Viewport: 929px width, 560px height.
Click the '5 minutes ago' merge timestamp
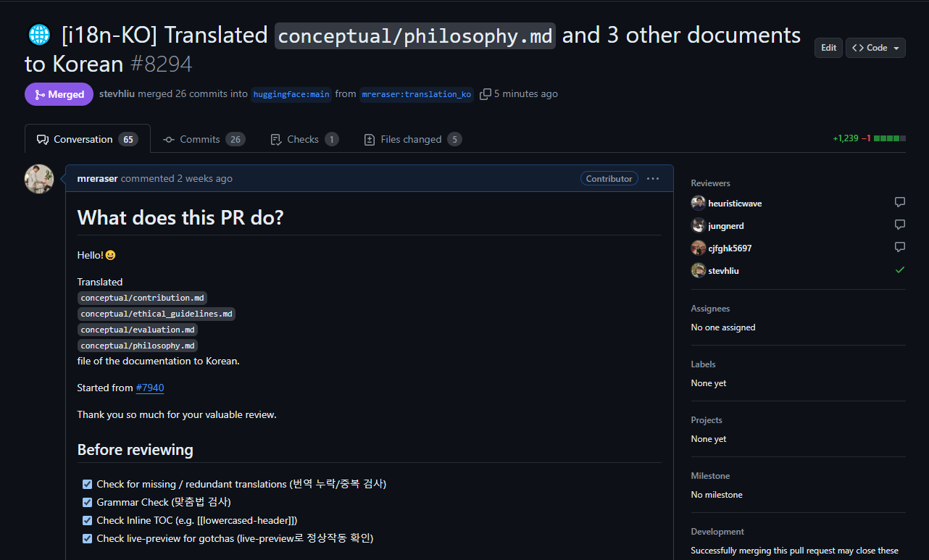pyautogui.click(x=526, y=94)
